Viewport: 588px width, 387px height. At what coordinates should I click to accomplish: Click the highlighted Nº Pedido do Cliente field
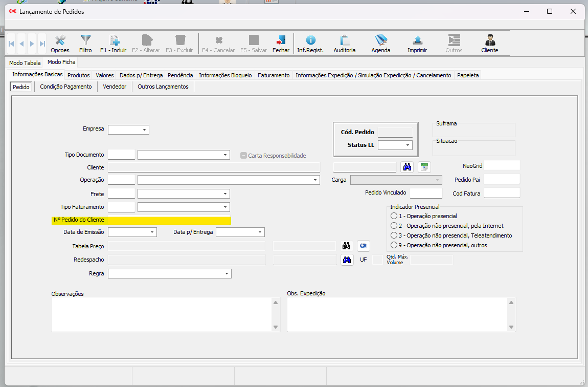(x=169, y=221)
